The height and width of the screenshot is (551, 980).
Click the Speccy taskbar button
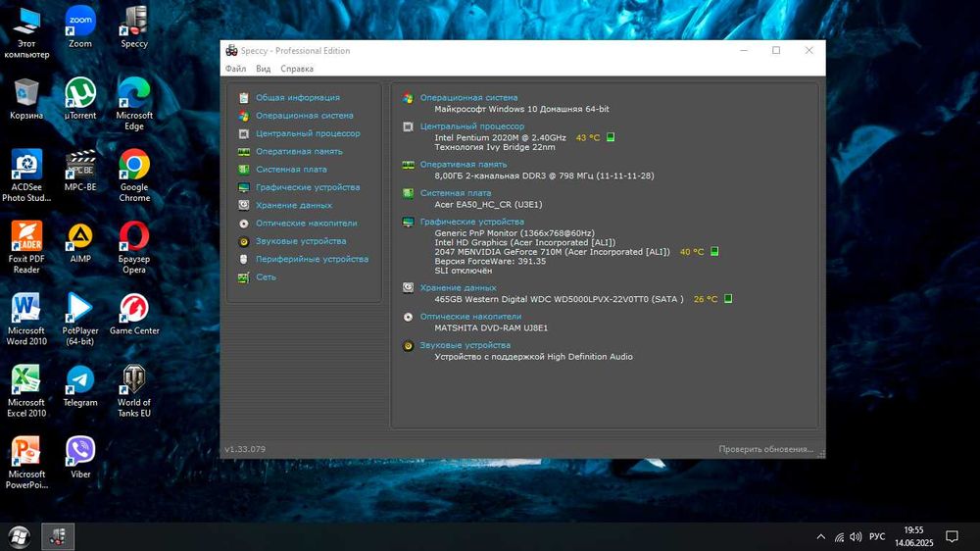58,536
